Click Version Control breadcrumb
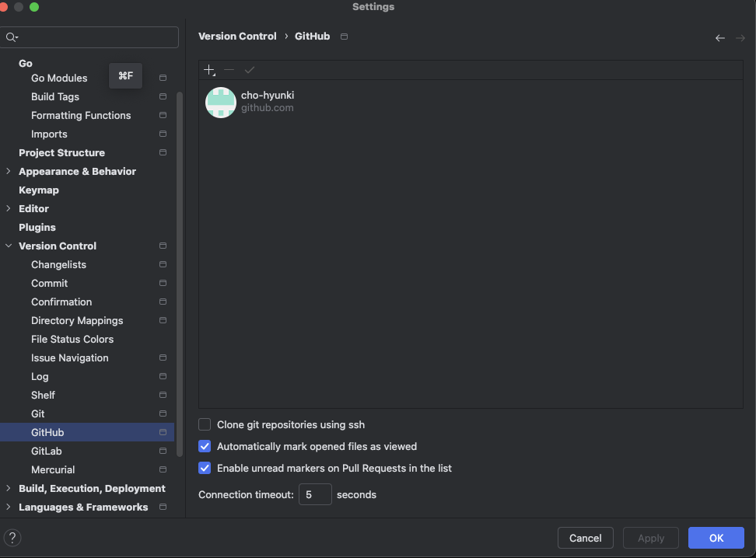Image resolution: width=756 pixels, height=558 pixels. [x=237, y=37]
